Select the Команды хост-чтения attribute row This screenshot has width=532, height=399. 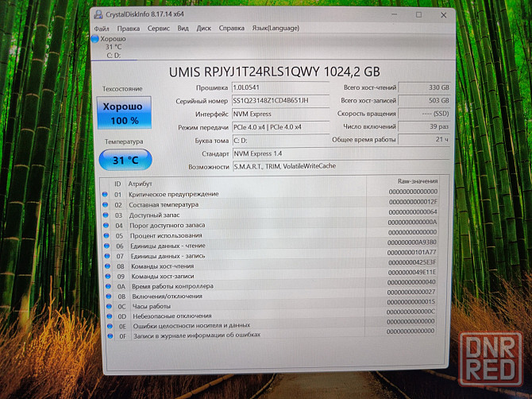[271, 265]
